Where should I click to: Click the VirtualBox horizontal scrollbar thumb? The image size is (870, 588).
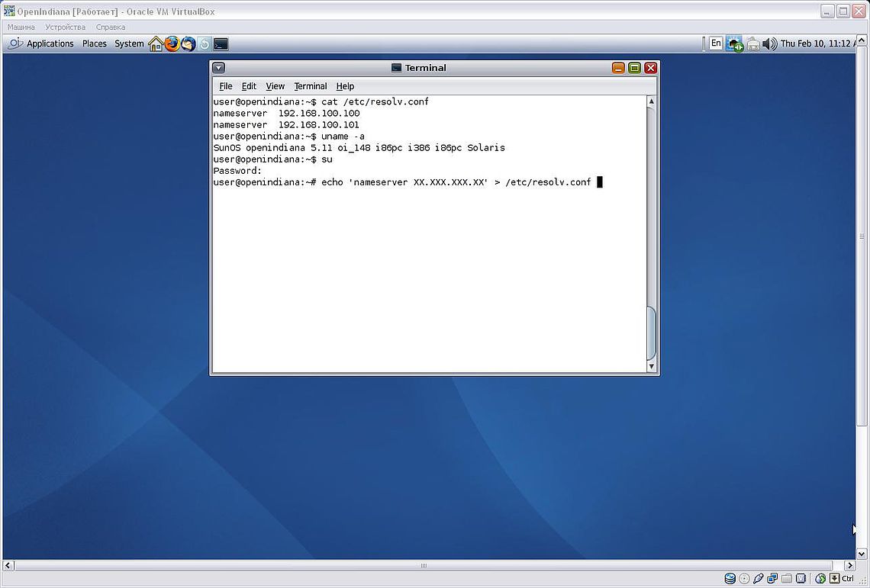click(424, 565)
